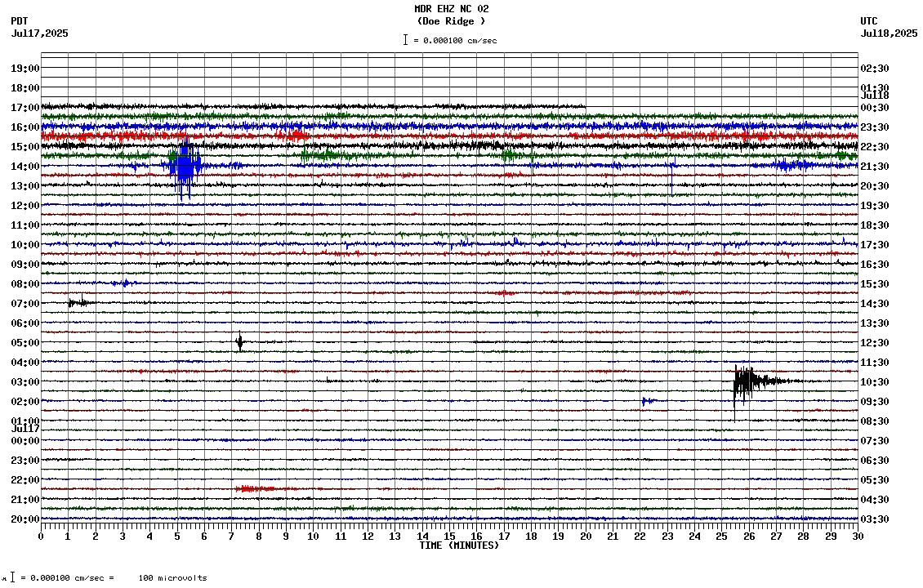Click the '20:30' UTC row label
This screenshot has width=923, height=588.
(875, 186)
